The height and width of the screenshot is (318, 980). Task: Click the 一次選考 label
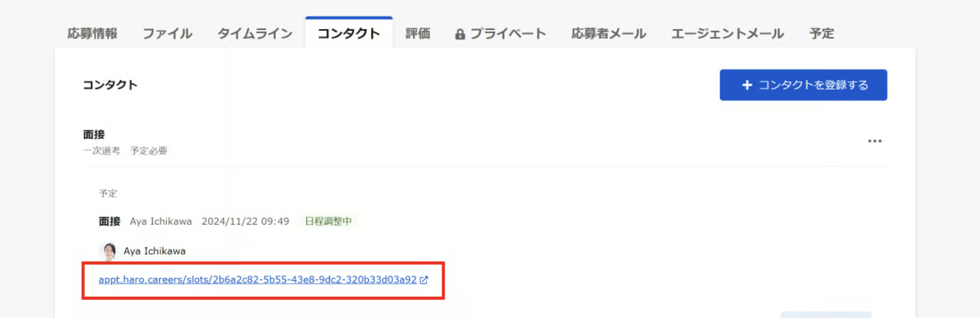[102, 151]
